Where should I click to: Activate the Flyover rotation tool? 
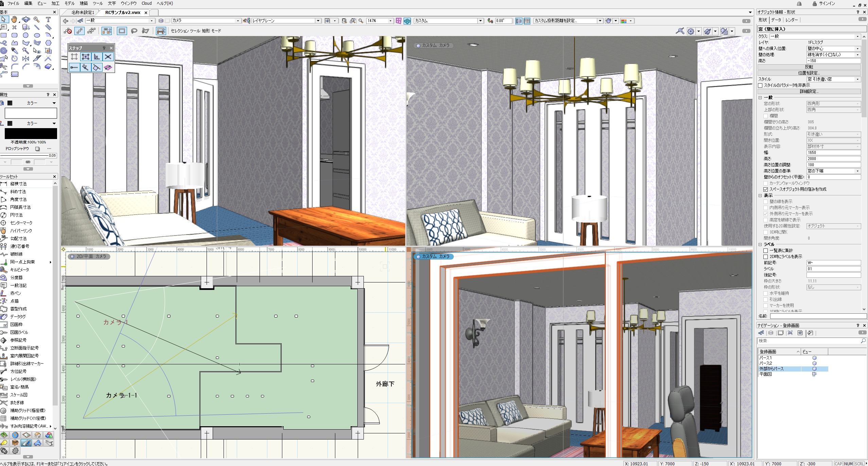click(26, 20)
